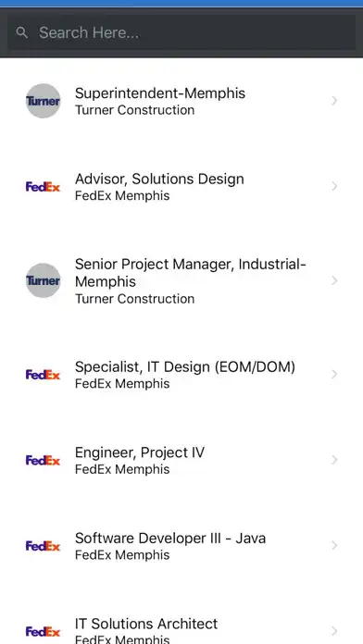The height and width of the screenshot is (644, 363).
Task: Open Senior Project Manager listing chevron
Action: click(x=334, y=280)
